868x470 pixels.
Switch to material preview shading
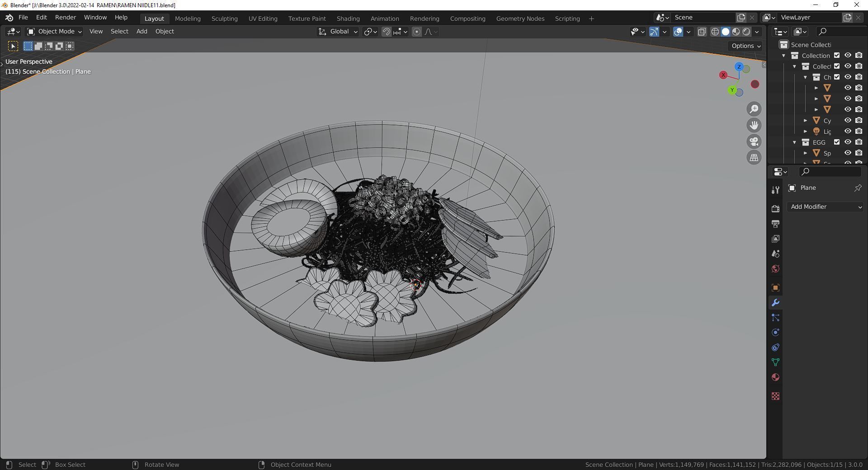coord(736,32)
